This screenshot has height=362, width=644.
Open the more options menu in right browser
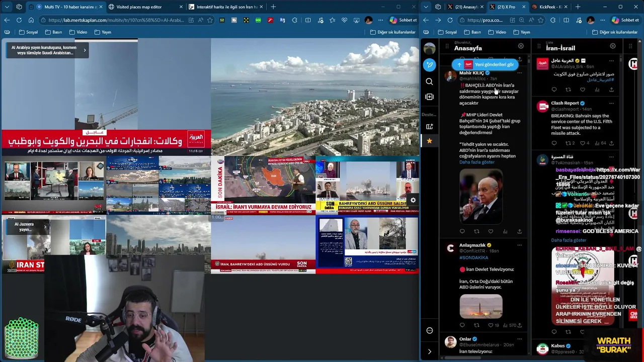(x=602, y=20)
